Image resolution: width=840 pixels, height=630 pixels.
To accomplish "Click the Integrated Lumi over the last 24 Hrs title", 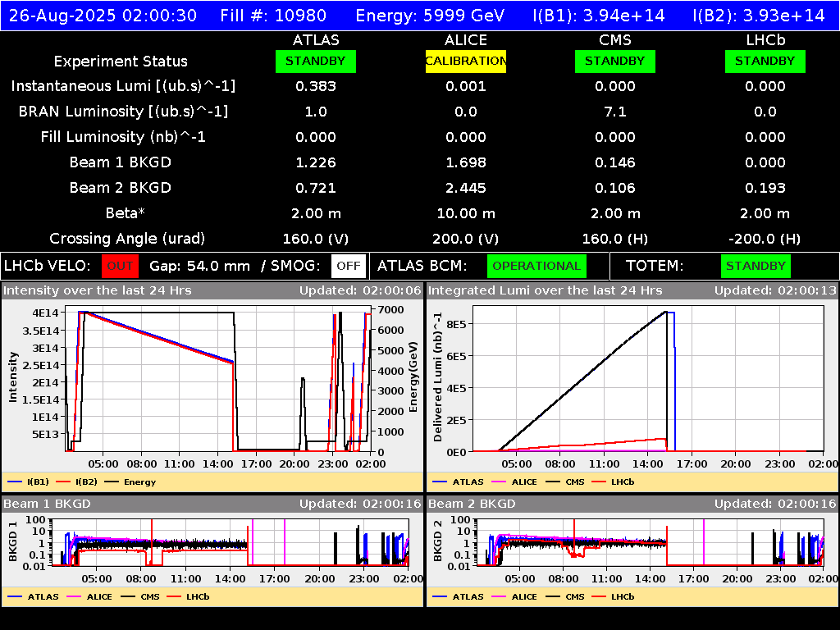I will (545, 290).
